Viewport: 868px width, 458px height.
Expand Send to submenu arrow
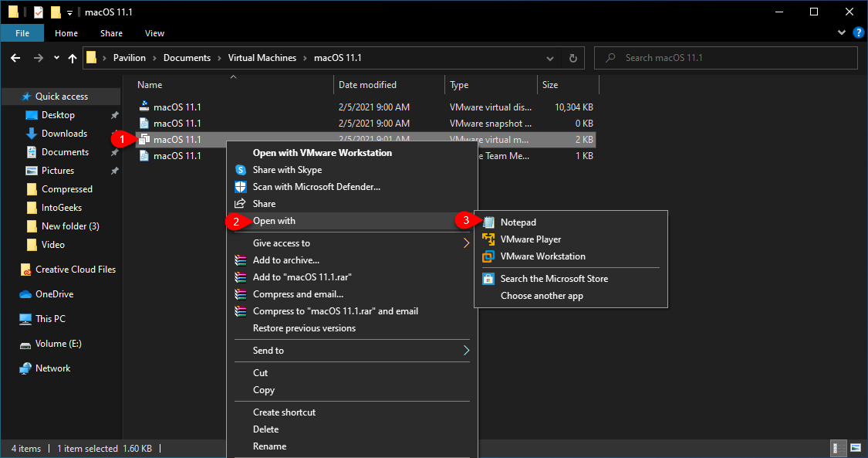(466, 351)
